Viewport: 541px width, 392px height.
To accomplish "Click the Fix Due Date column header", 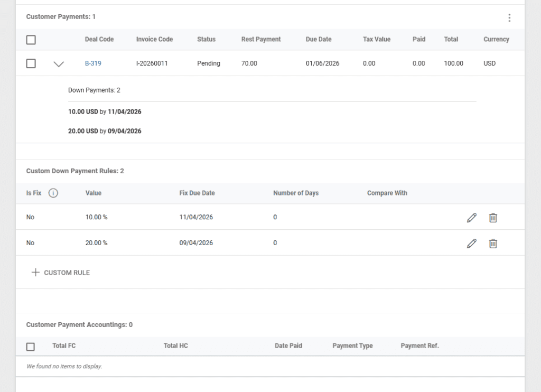I will [197, 193].
